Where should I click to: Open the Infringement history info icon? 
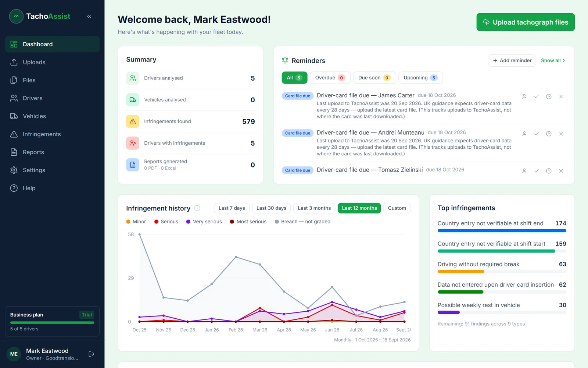coord(197,208)
